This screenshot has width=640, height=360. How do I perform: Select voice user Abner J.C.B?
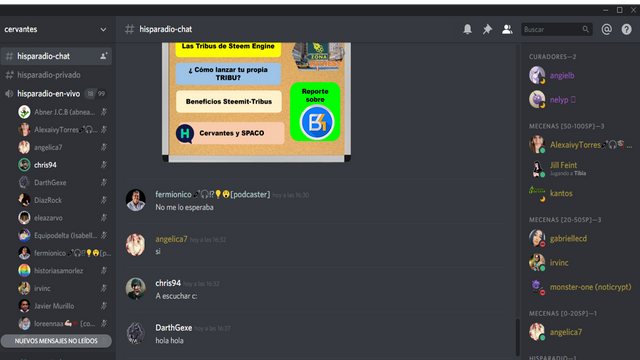(63, 112)
